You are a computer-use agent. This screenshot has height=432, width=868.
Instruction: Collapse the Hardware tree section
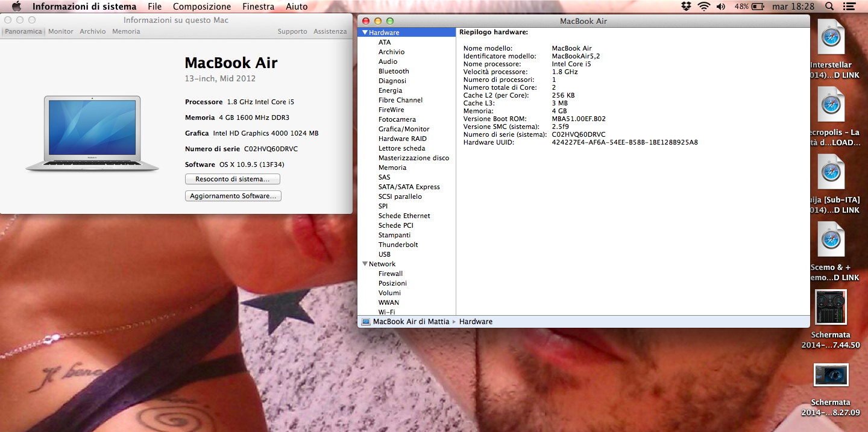click(365, 33)
